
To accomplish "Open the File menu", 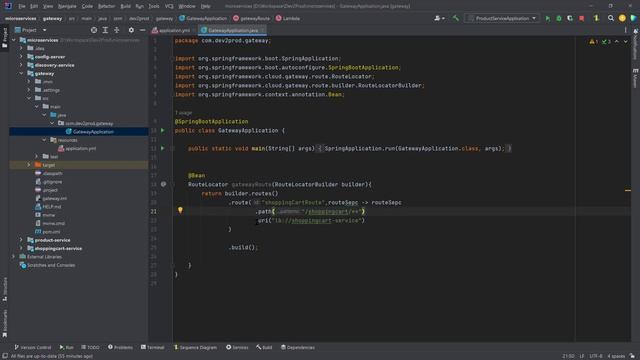I will [x=22, y=6].
